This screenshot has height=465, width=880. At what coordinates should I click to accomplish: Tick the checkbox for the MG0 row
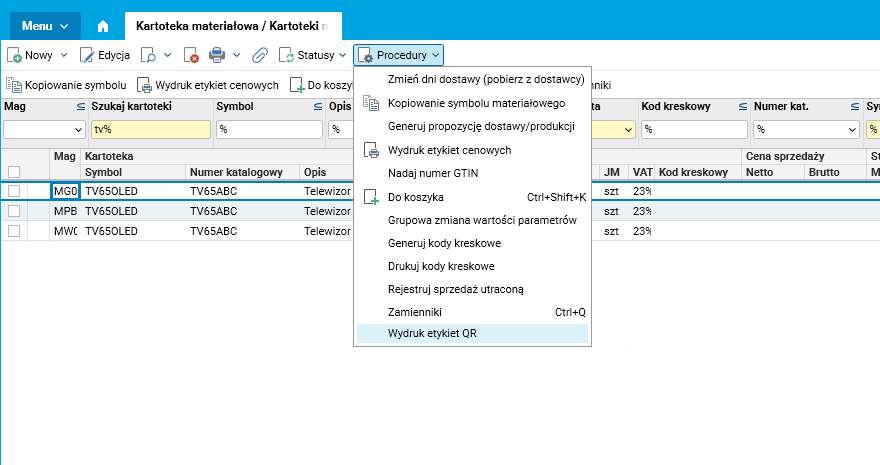(x=14, y=191)
